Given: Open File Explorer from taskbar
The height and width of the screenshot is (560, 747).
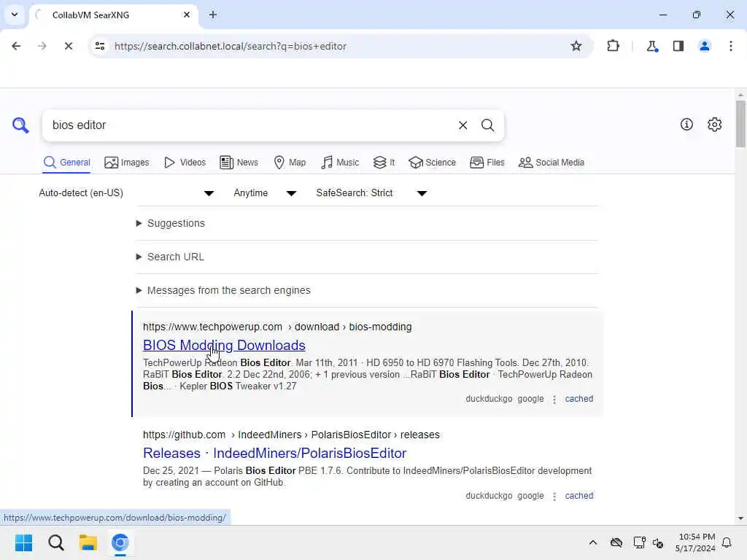Looking at the screenshot, I should [88, 542].
